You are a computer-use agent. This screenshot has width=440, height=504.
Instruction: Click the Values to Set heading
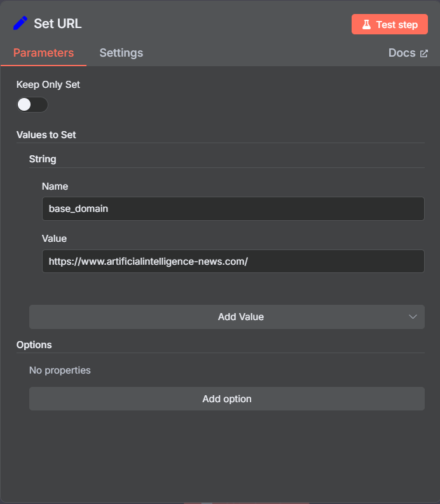(46, 135)
